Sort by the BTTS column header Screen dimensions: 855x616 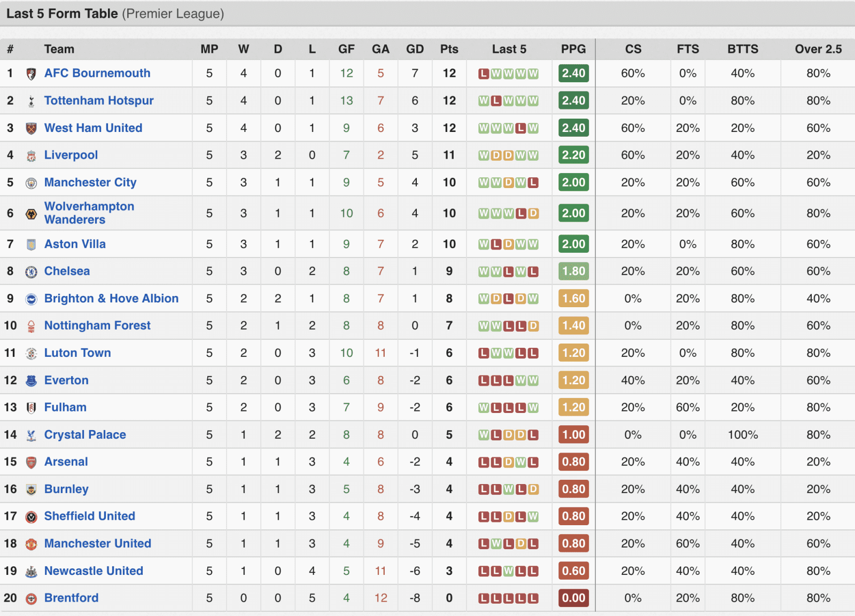[x=743, y=49]
